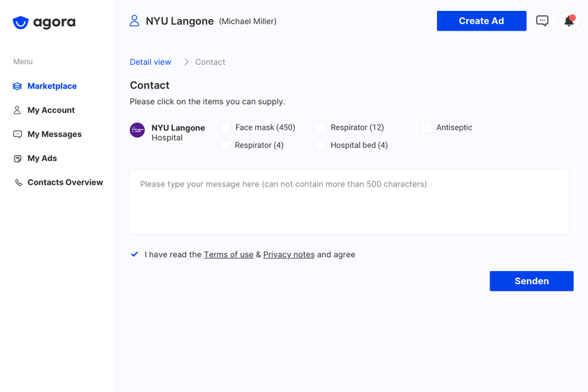Click the NYU Langone header title

pos(179,21)
